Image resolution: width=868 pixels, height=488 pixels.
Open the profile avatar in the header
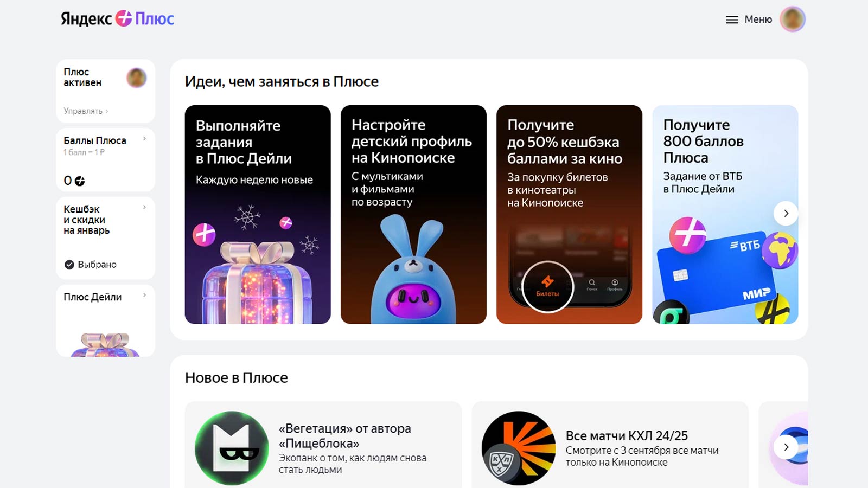(x=793, y=20)
